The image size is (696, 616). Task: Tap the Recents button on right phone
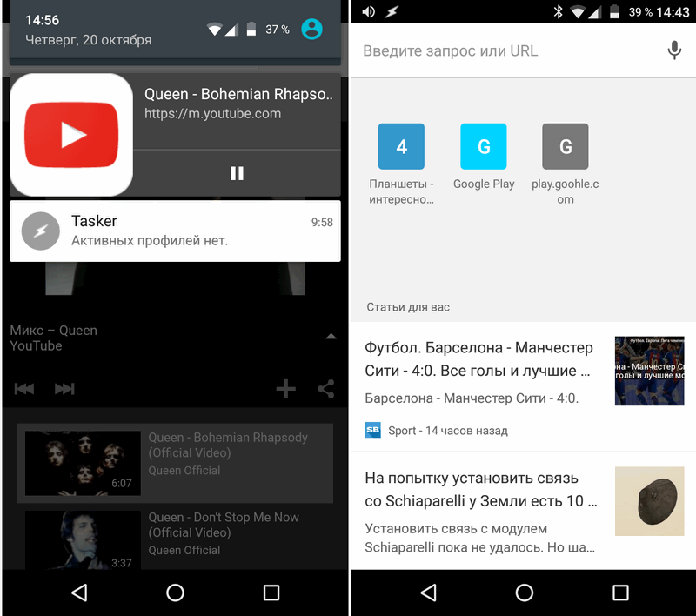pos(620,593)
